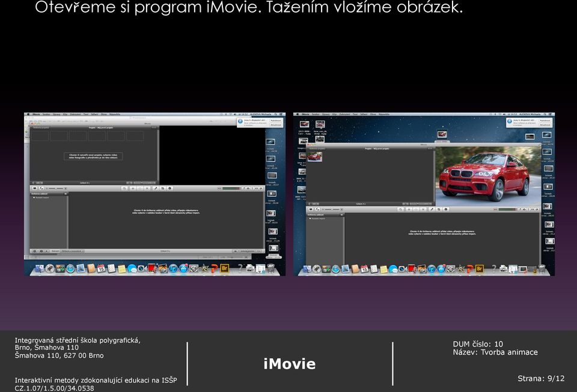Open the Text menu in the right screenshot
The height and width of the screenshot is (392, 577).
coord(355,114)
